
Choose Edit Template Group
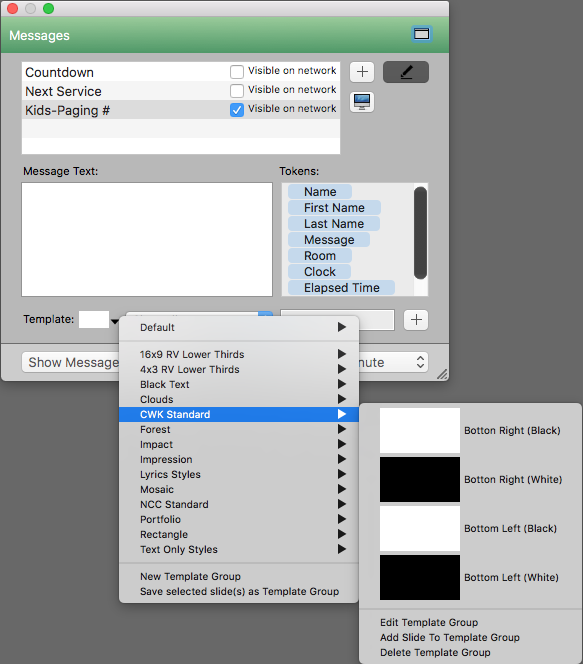pyautogui.click(x=470, y=622)
